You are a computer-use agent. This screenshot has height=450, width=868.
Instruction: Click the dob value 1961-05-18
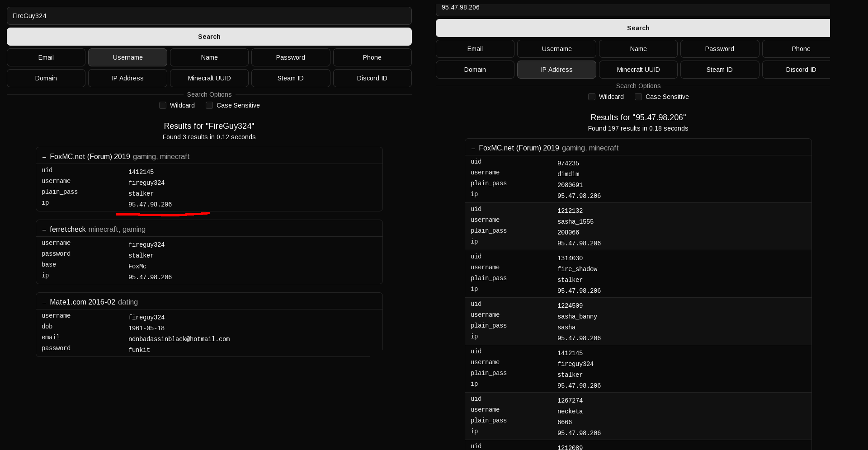click(146, 328)
